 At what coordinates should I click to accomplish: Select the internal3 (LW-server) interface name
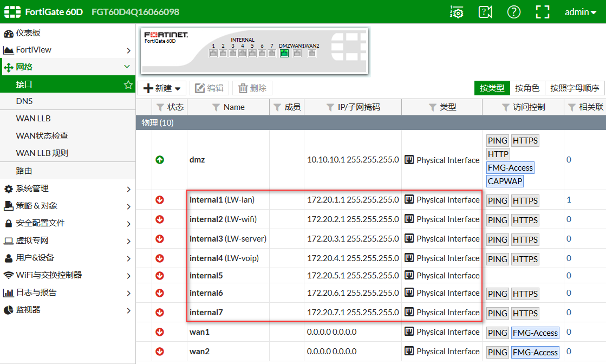(x=228, y=239)
